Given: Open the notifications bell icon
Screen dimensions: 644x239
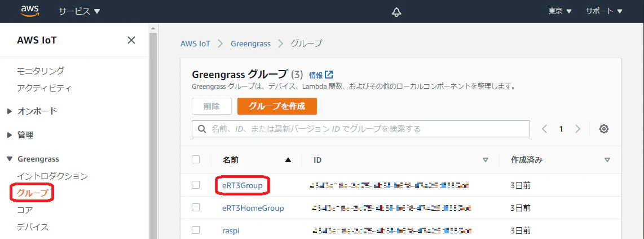Looking at the screenshot, I should (396, 12).
